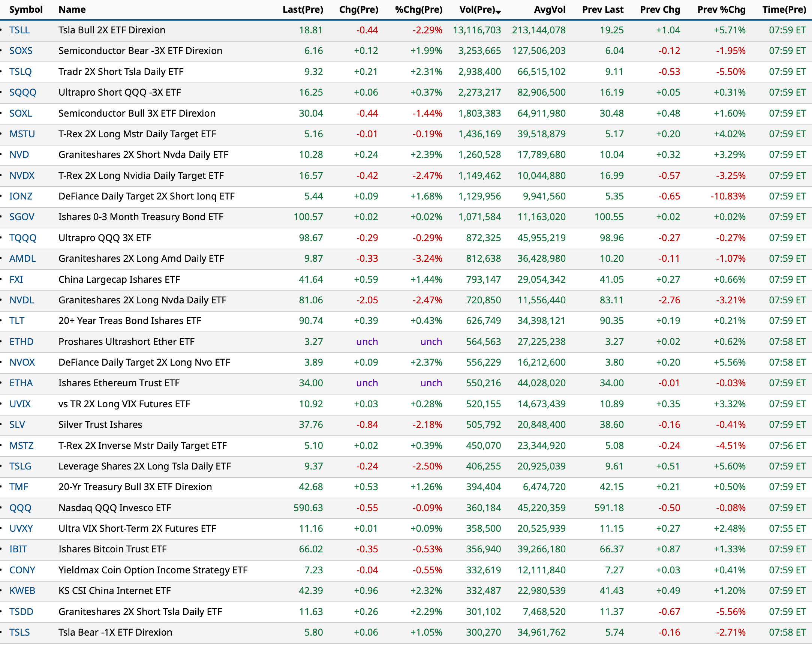Sort by Last(Pre) column header
812x645 pixels.
point(303,9)
